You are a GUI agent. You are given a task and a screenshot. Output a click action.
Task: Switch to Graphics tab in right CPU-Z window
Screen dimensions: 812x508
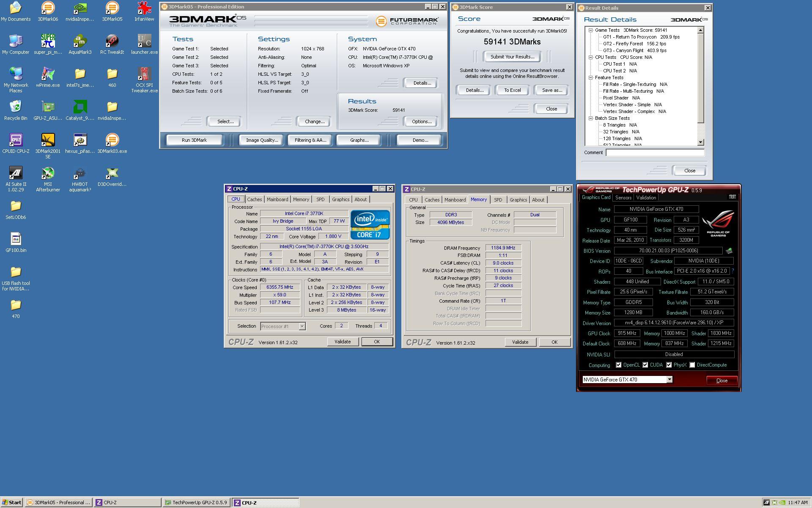518,200
